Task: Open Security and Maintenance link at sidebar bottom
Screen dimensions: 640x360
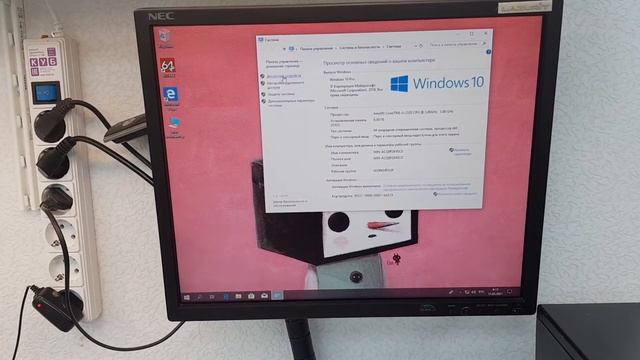Action: point(290,203)
